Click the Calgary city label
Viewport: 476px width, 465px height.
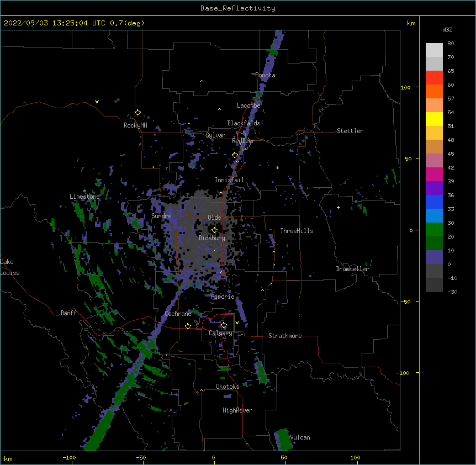tap(220, 333)
